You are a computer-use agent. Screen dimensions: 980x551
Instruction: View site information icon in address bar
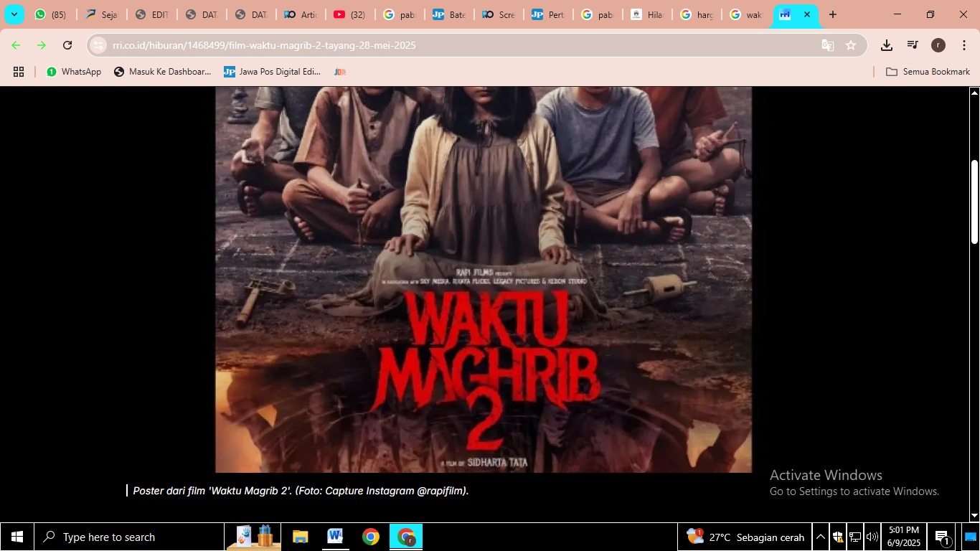[98, 45]
